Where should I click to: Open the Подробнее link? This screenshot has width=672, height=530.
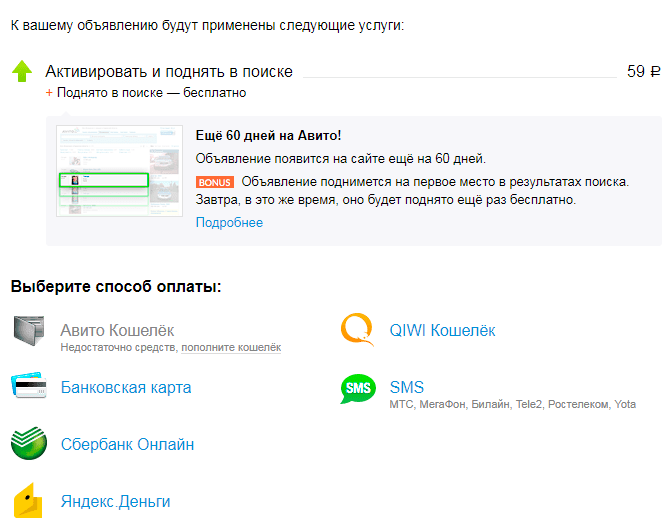click(229, 222)
